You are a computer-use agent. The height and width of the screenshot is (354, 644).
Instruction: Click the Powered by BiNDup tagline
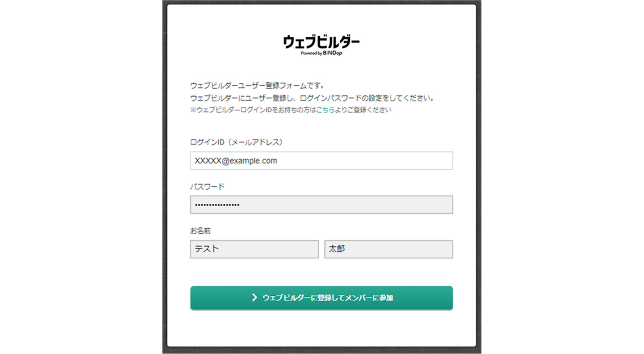coord(321,53)
